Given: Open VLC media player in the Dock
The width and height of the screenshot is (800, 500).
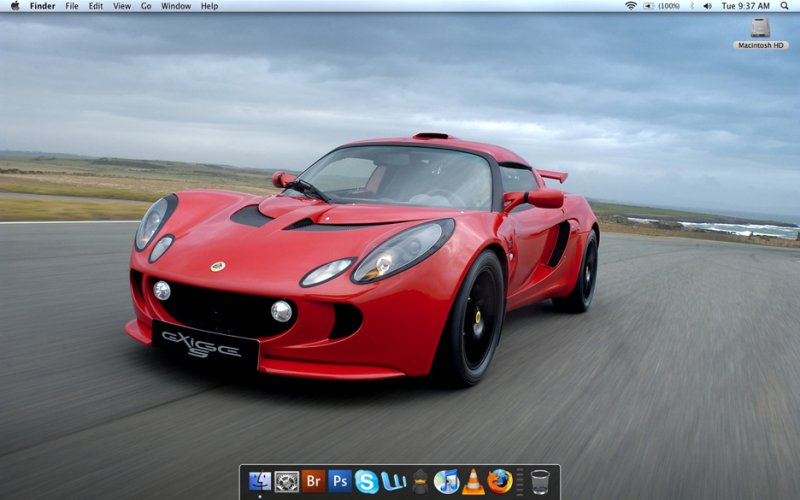Looking at the screenshot, I should point(473,482).
